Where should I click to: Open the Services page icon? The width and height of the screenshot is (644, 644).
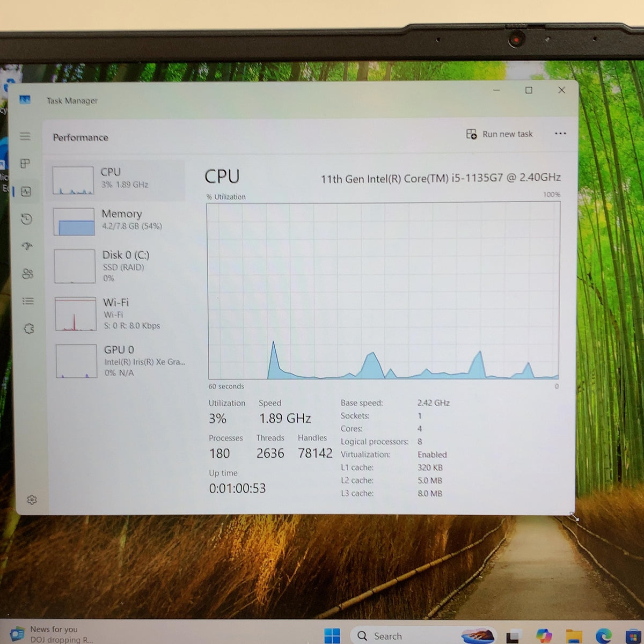pyautogui.click(x=29, y=328)
